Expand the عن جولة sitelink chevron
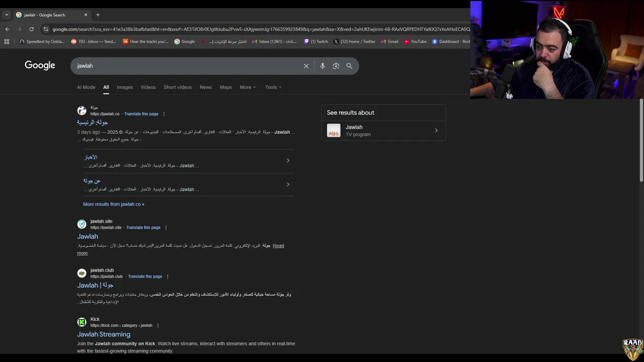The width and height of the screenshot is (644, 362). (x=288, y=185)
